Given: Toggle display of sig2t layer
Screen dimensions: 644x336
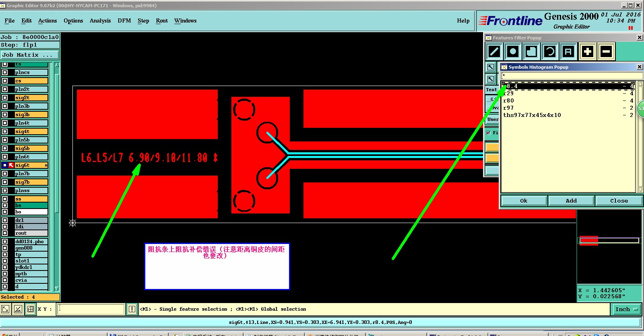Looking at the screenshot, I should point(5,98).
